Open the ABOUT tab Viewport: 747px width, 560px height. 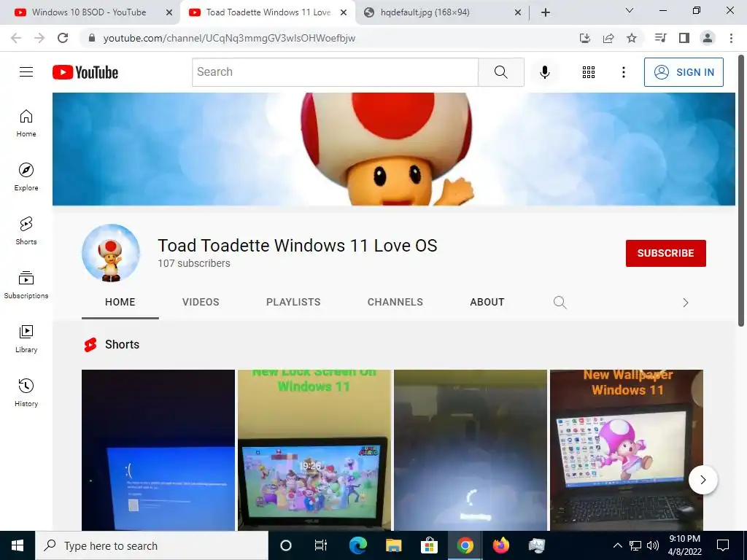(487, 303)
